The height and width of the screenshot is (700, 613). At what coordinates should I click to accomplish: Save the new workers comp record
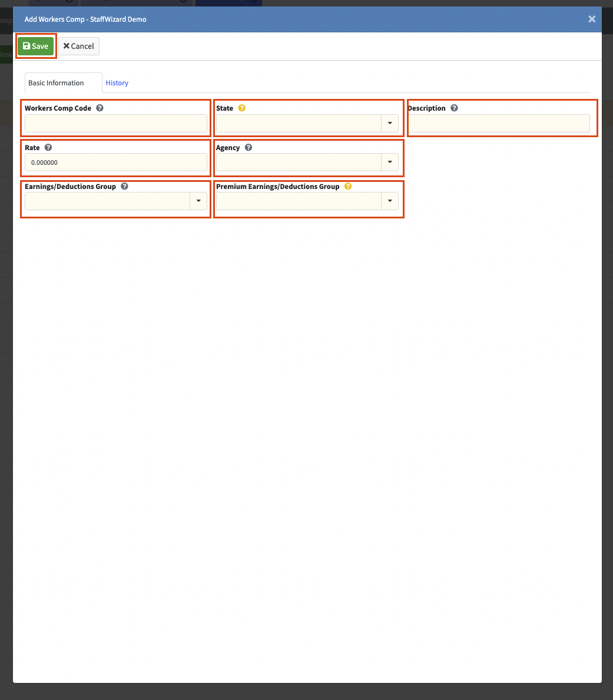(36, 47)
